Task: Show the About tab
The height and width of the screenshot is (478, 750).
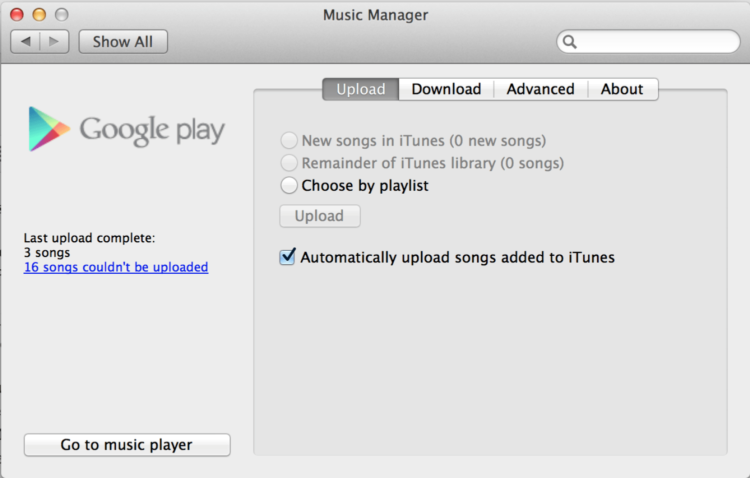Action: point(622,89)
